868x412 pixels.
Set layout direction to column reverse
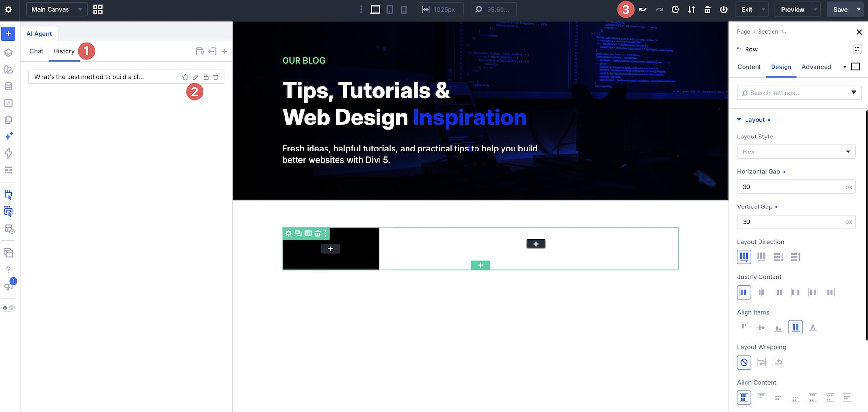point(796,257)
